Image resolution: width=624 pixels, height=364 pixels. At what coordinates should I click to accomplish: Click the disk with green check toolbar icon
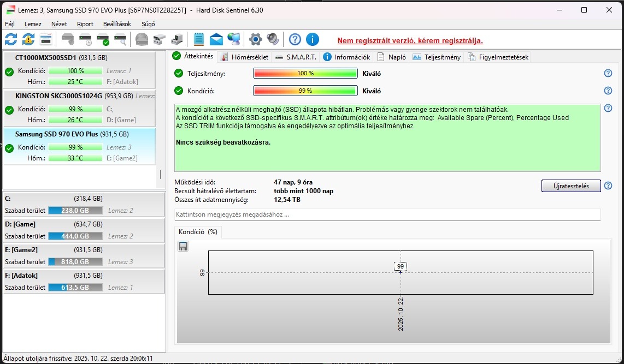pyautogui.click(x=103, y=39)
